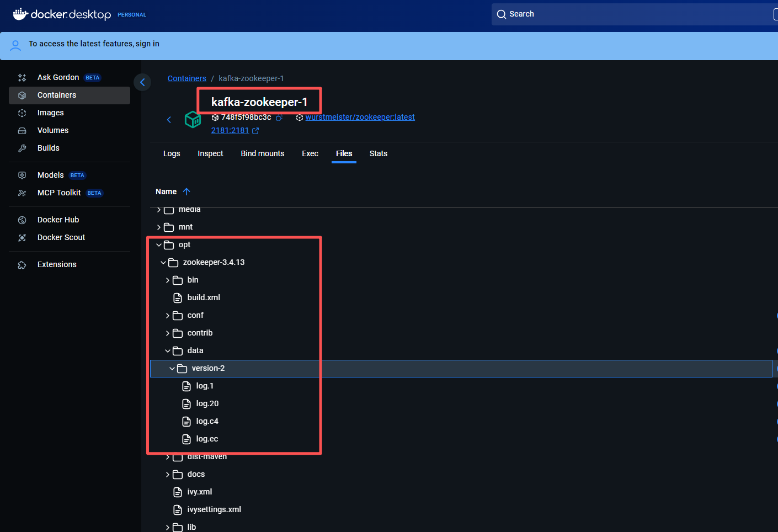This screenshot has height=532, width=778.
Task: Click the Models icon in sidebar
Action: pyautogui.click(x=22, y=175)
